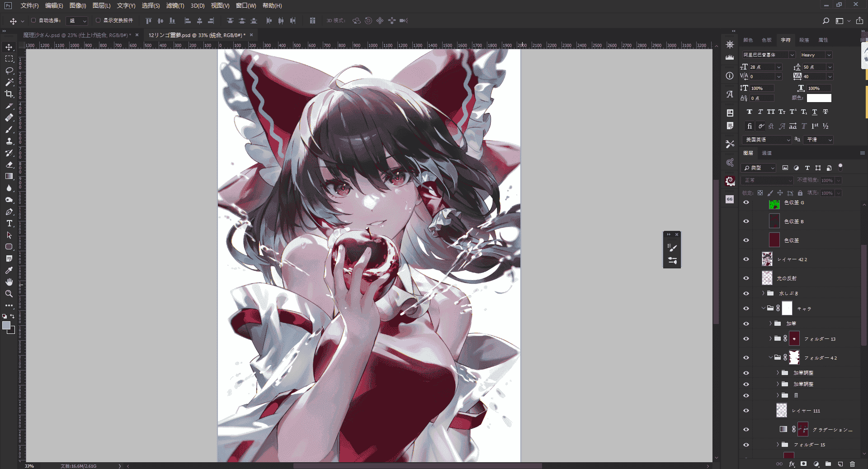Image resolution: width=868 pixels, height=469 pixels.
Task: Select the Eyedropper tool
Action: click(9, 270)
